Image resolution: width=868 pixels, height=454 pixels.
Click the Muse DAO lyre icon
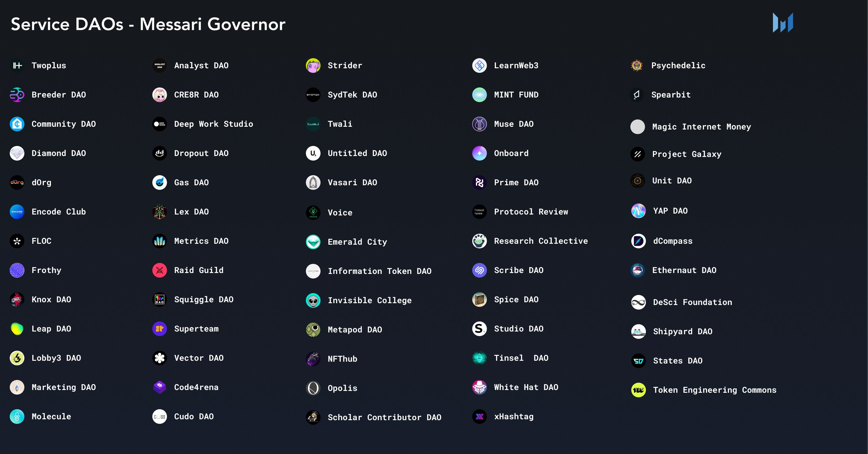pyautogui.click(x=479, y=124)
